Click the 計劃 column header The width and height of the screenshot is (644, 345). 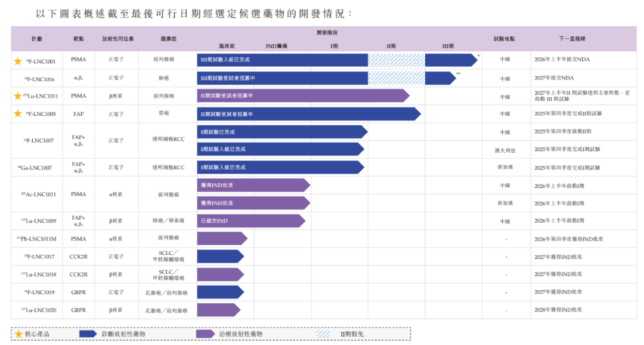pyautogui.click(x=36, y=39)
